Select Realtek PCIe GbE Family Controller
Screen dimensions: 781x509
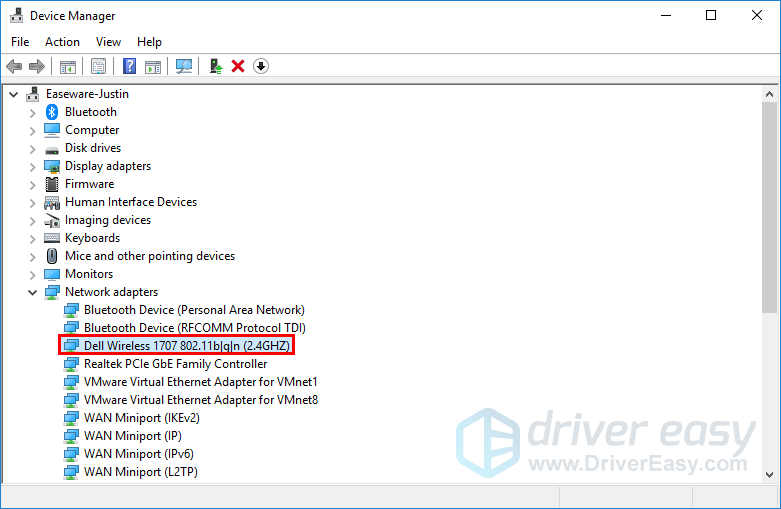coord(175,364)
